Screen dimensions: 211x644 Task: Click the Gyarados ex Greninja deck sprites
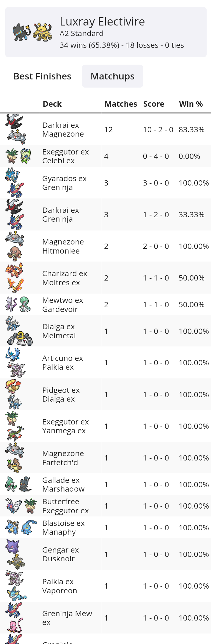click(x=15, y=183)
